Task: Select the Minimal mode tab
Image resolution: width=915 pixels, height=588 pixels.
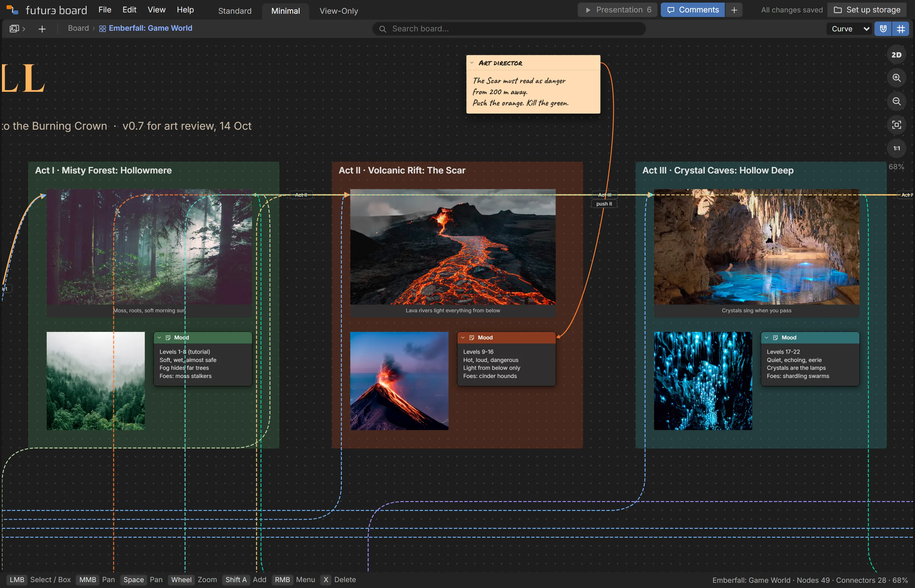Action: [285, 11]
